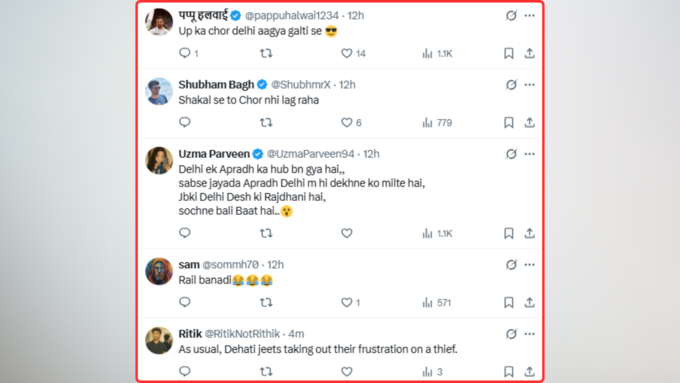View analytics of the 779 views tweet
The image size is (680, 383).
pyautogui.click(x=437, y=123)
